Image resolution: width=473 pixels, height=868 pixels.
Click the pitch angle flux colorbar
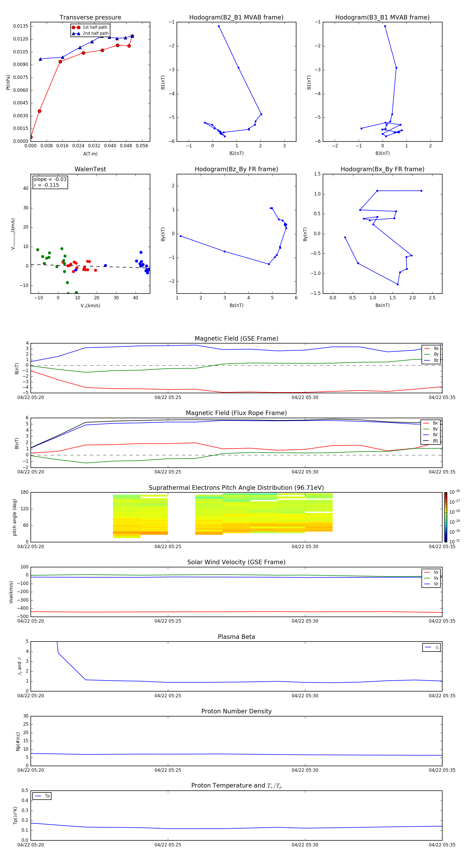point(446,517)
